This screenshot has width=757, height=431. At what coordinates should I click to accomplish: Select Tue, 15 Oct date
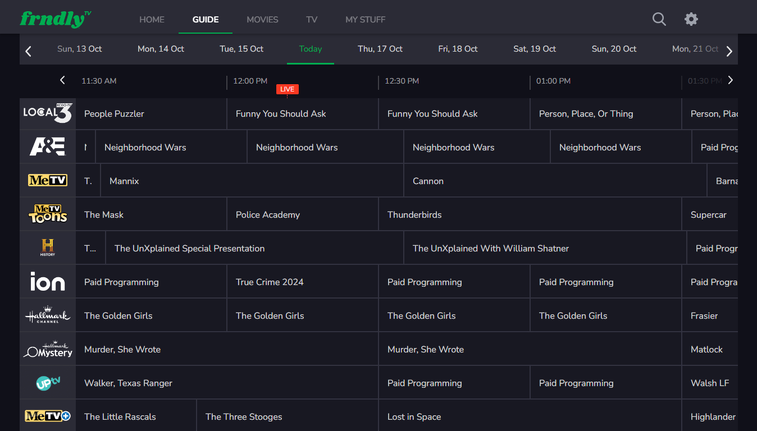[x=241, y=49]
